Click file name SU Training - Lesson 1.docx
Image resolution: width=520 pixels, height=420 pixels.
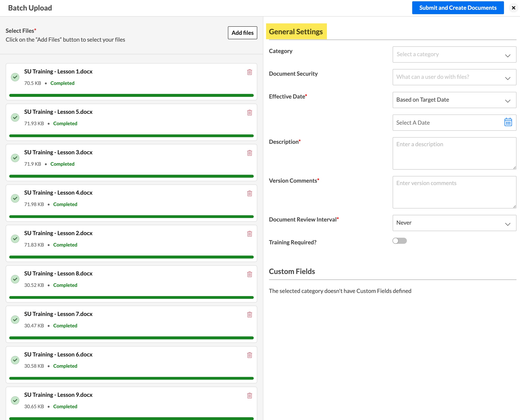point(58,72)
